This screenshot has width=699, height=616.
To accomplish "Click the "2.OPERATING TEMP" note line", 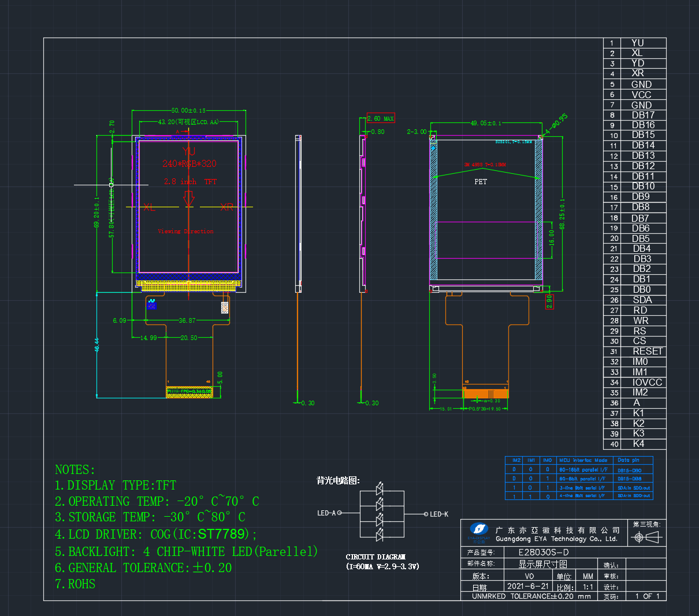I will coord(157,501).
